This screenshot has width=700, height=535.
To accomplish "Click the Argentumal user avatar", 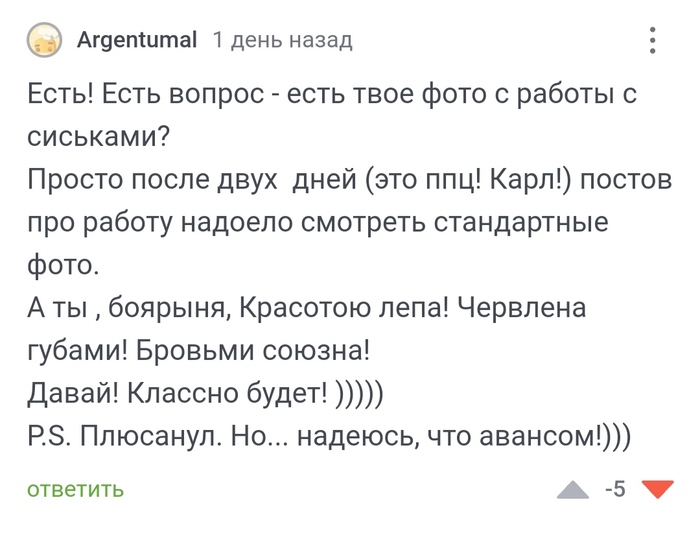I will point(43,41).
